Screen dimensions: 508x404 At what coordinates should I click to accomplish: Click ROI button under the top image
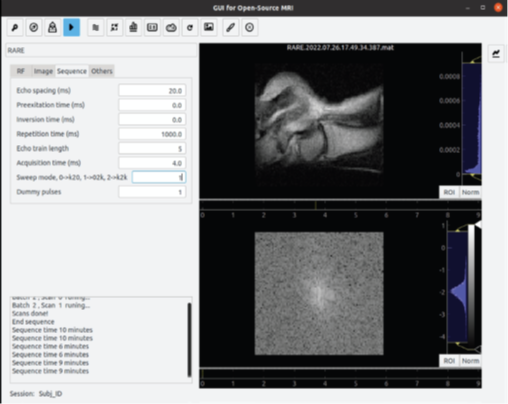(449, 192)
